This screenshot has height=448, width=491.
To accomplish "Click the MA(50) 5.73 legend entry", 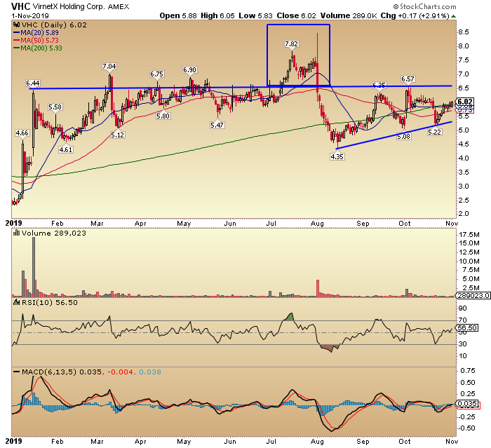I will pyautogui.click(x=36, y=41).
